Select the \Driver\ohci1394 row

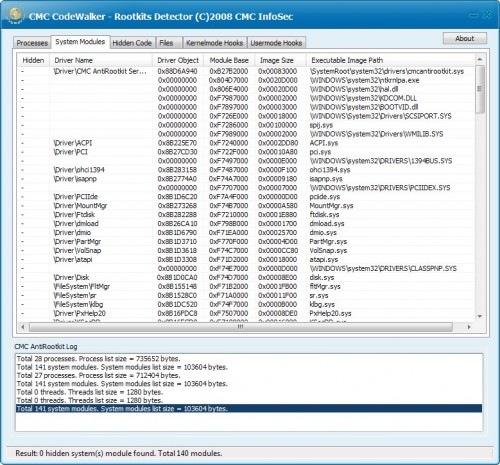tap(246, 170)
